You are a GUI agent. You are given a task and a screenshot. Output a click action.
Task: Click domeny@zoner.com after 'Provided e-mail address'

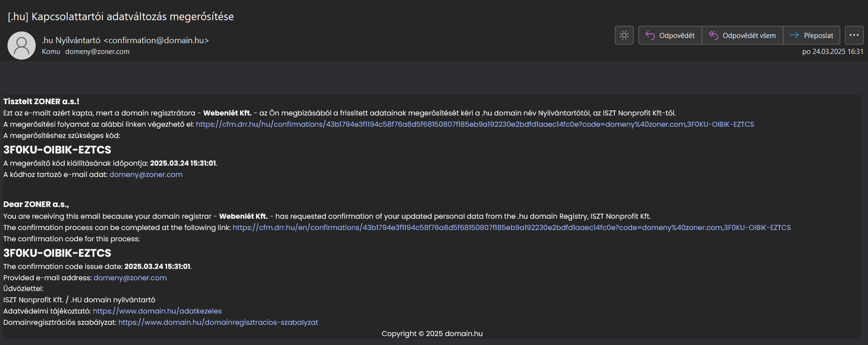[130, 278]
